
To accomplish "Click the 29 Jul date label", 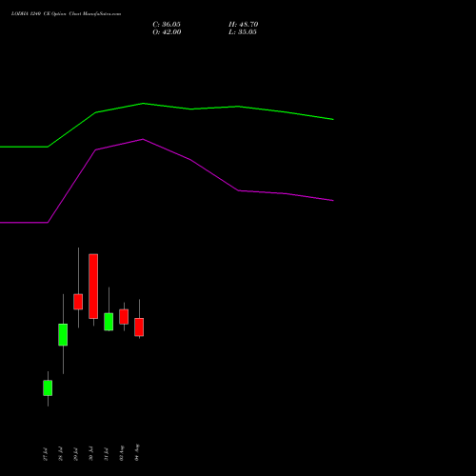I will pos(76,454).
